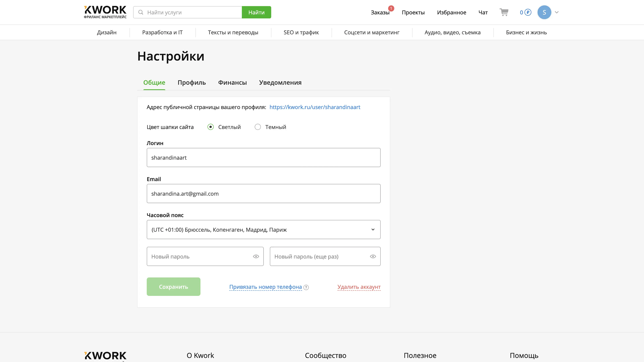644x362 pixels.
Task: Show password in Новый пароль field
Action: point(256,256)
